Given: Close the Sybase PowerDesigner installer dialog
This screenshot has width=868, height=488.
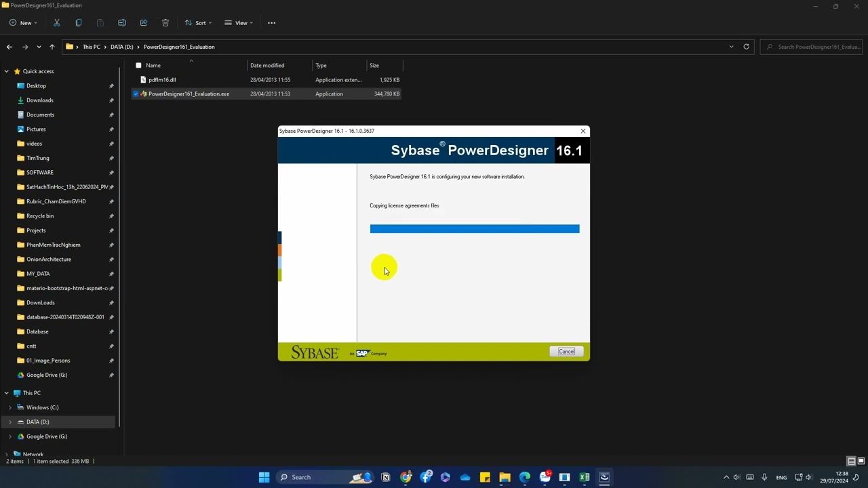Looking at the screenshot, I should click(x=583, y=131).
